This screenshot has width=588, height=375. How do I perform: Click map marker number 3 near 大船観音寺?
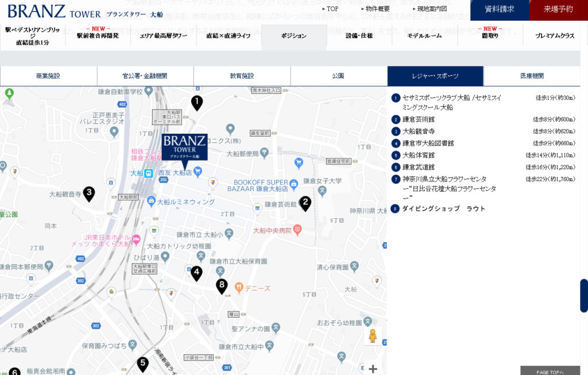(89, 194)
